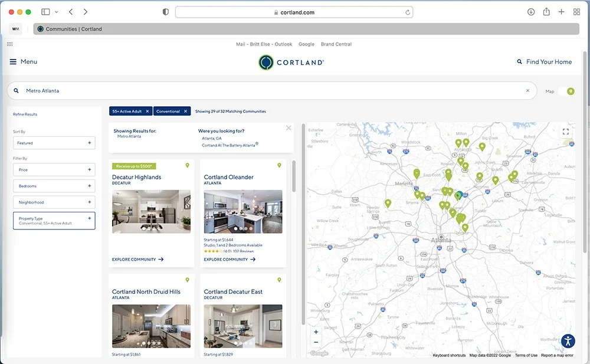Screen dimensions: 590x364
Task: Open the Brand Central bookmark
Action: (x=336, y=44)
